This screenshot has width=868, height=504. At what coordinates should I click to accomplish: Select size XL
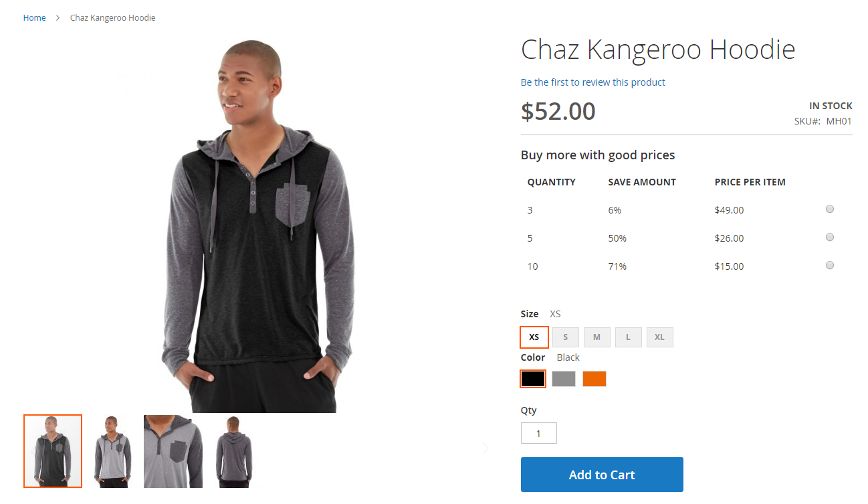point(660,337)
